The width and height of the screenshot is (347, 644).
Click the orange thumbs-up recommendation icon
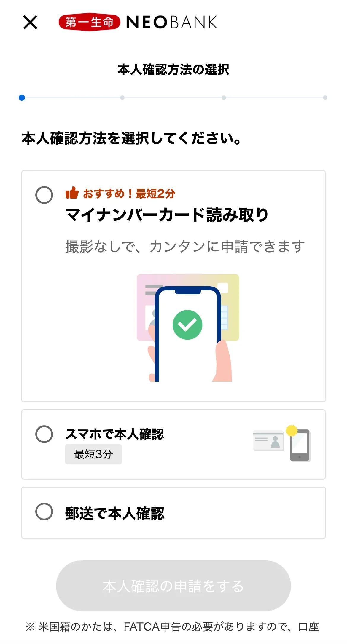72,193
